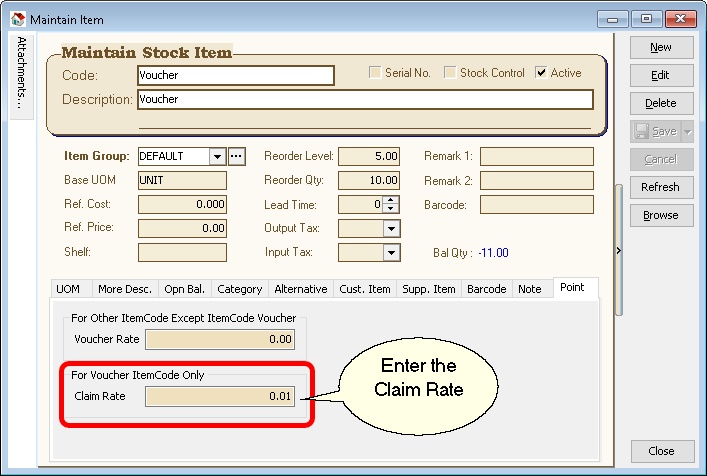Click the Claim Rate input field
The width and height of the screenshot is (707, 476).
coord(220,397)
